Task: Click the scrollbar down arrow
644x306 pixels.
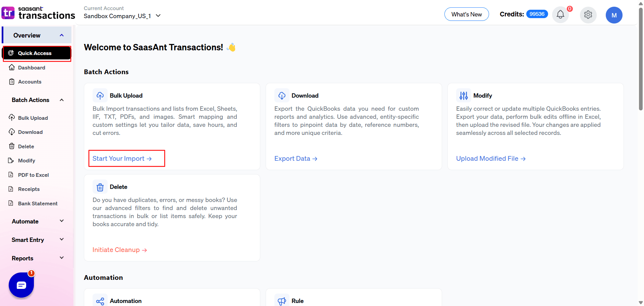Action: tap(641, 303)
